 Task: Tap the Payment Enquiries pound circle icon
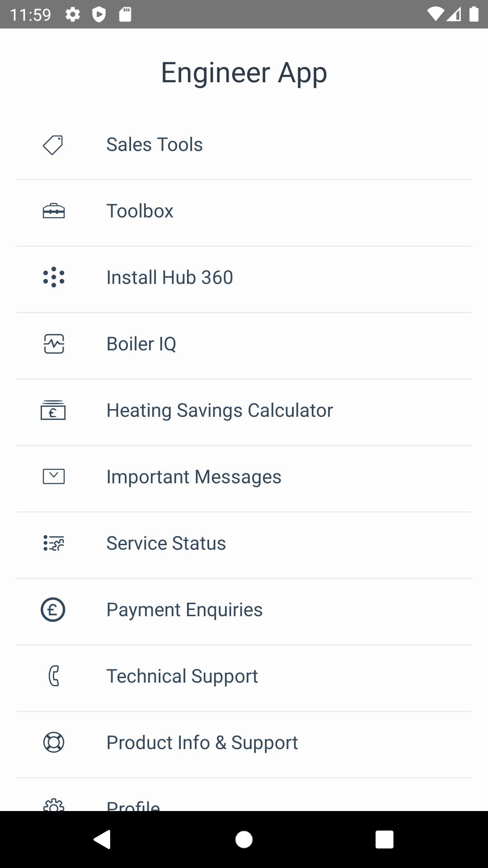(x=53, y=609)
